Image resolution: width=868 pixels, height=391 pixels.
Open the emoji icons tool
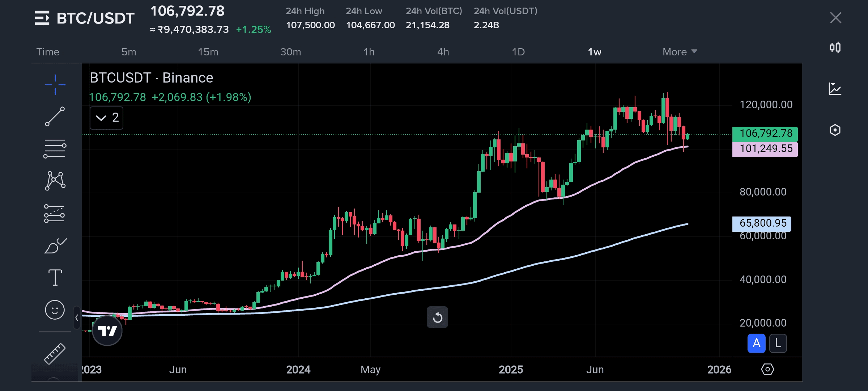coord(55,310)
